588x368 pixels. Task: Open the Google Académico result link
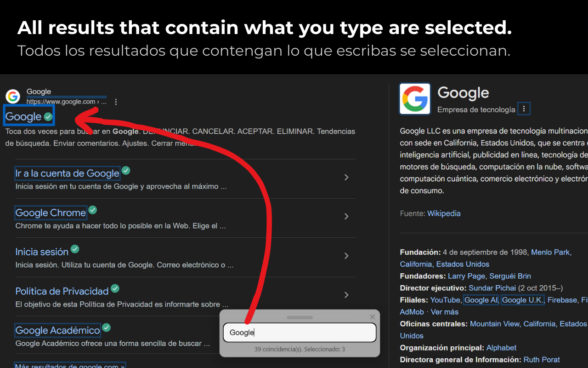pyautogui.click(x=57, y=330)
